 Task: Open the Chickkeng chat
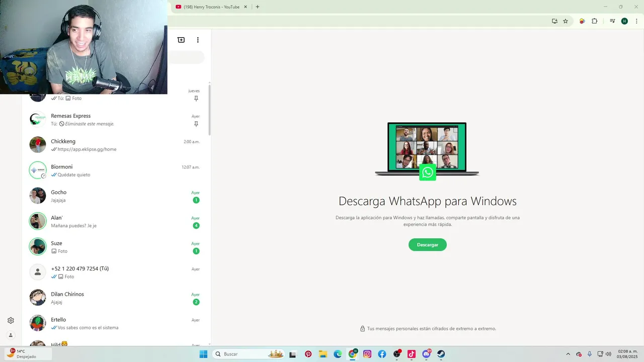click(x=115, y=145)
